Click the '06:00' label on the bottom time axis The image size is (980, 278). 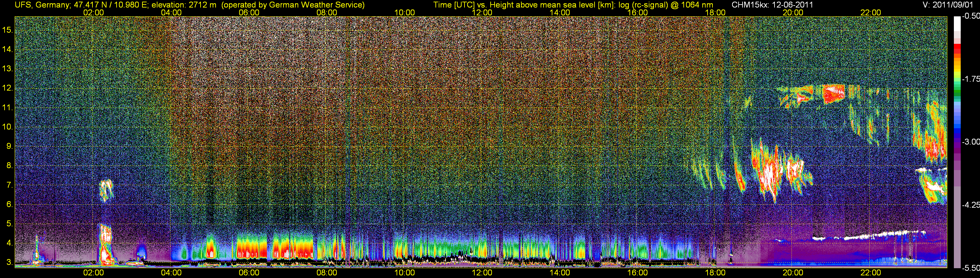click(249, 273)
